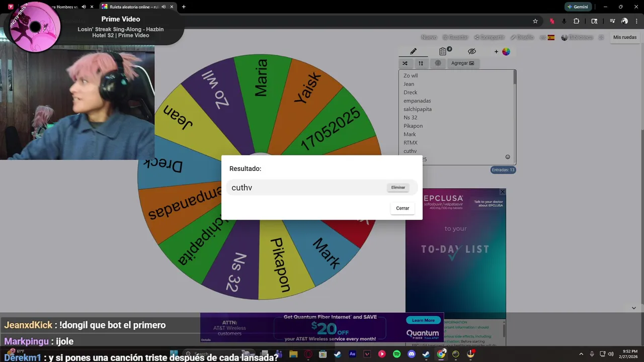Click Nuevo to create a new wheel
The image size is (644, 362).
(429, 37)
